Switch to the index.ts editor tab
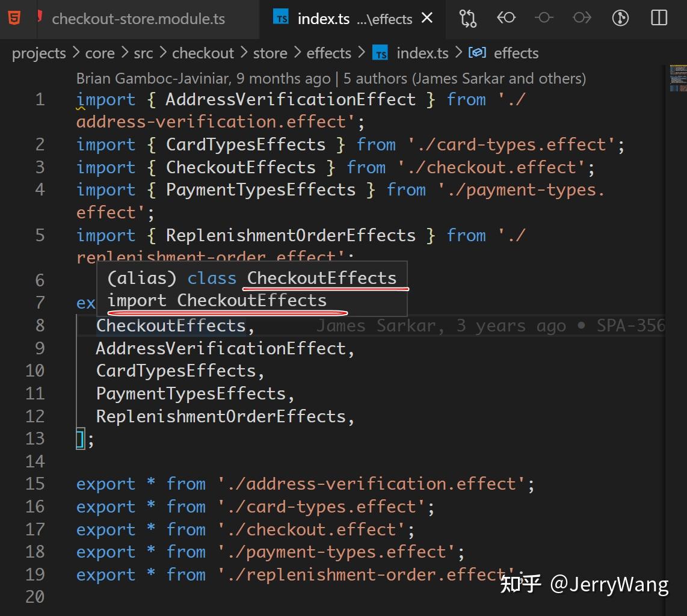Screen dimensions: 687x616 click(354, 19)
